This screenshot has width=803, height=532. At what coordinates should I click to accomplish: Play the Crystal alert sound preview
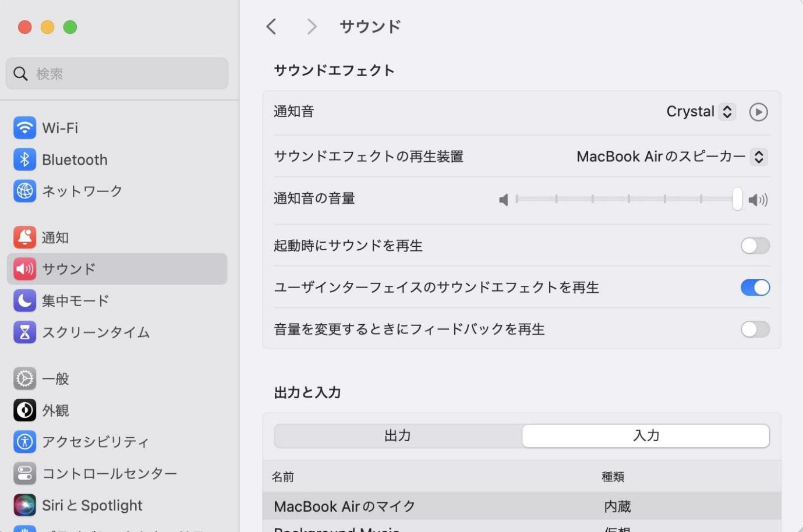758,112
